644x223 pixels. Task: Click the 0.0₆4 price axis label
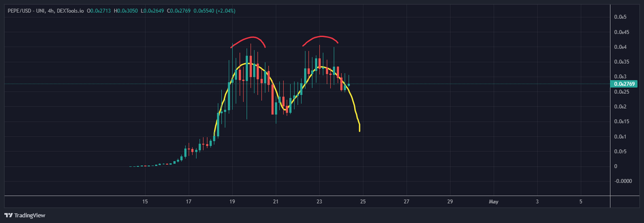[x=620, y=47]
